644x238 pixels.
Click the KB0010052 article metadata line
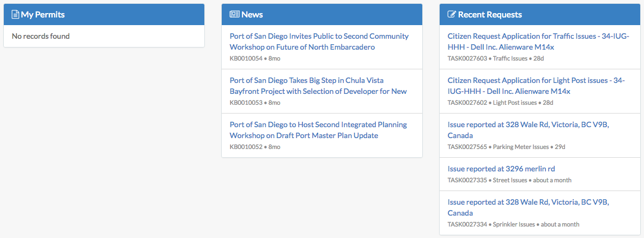click(x=255, y=147)
